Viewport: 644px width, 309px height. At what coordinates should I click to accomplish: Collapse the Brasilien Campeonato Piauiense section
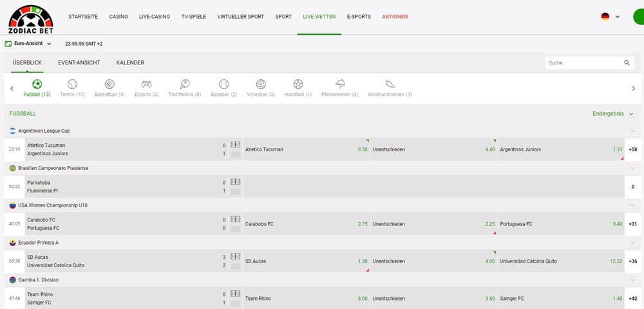tap(632, 168)
